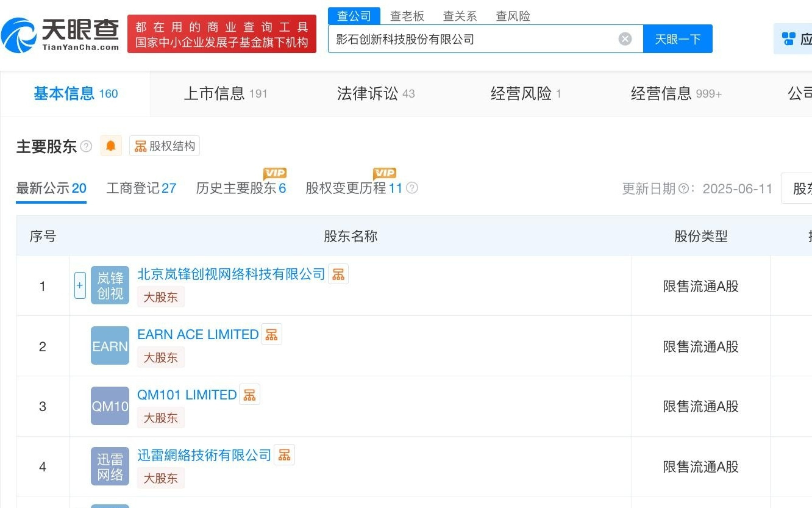This screenshot has width=812, height=508.
Task: Click equity chart icon beside QM101 LIMITED
Action: click(250, 394)
